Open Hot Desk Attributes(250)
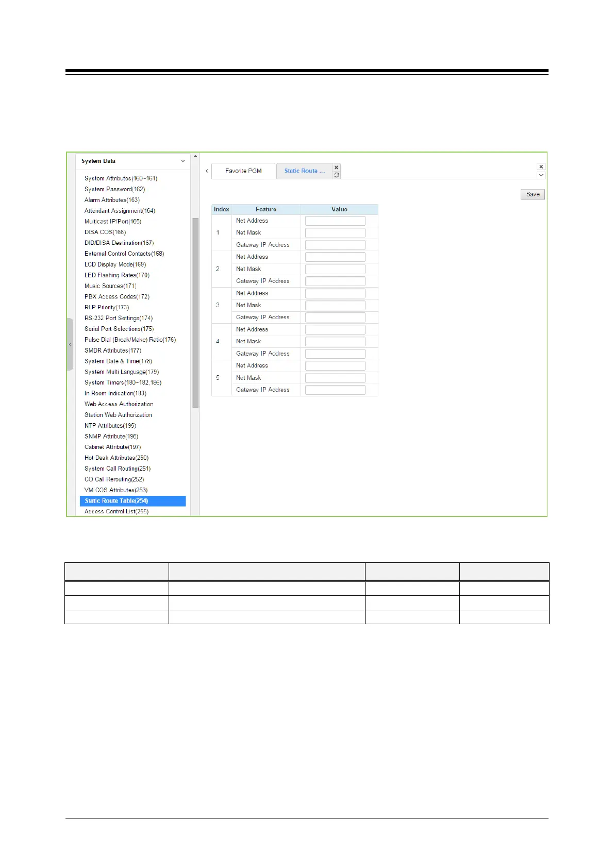The height and width of the screenshot is (868, 614). coord(117,458)
